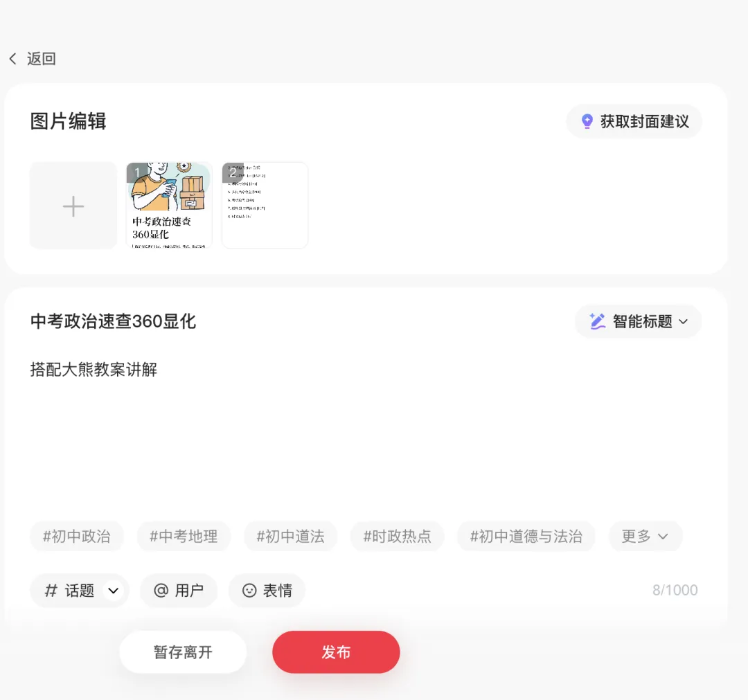This screenshot has height=700, width=748.
Task: Select the second numbered list thumbnail
Action: (264, 205)
